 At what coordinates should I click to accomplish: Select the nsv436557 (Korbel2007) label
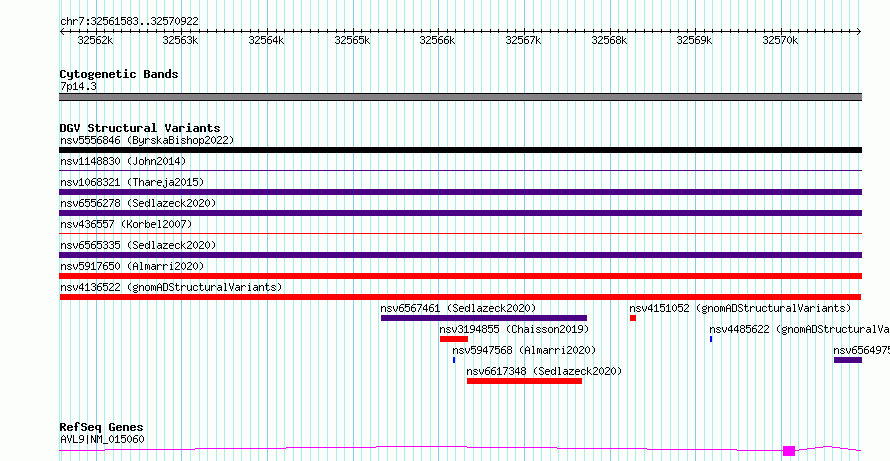[126, 224]
